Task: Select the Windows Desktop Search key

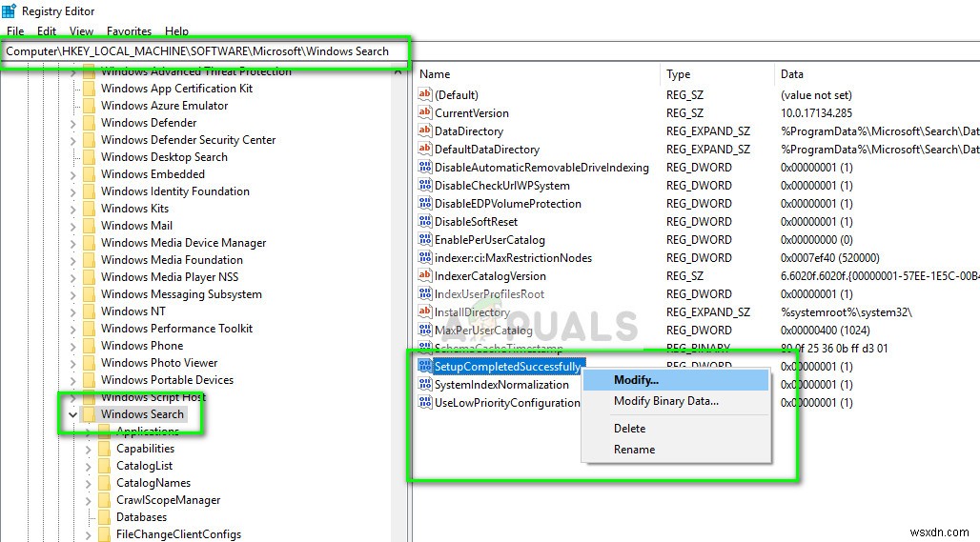Action: point(164,157)
